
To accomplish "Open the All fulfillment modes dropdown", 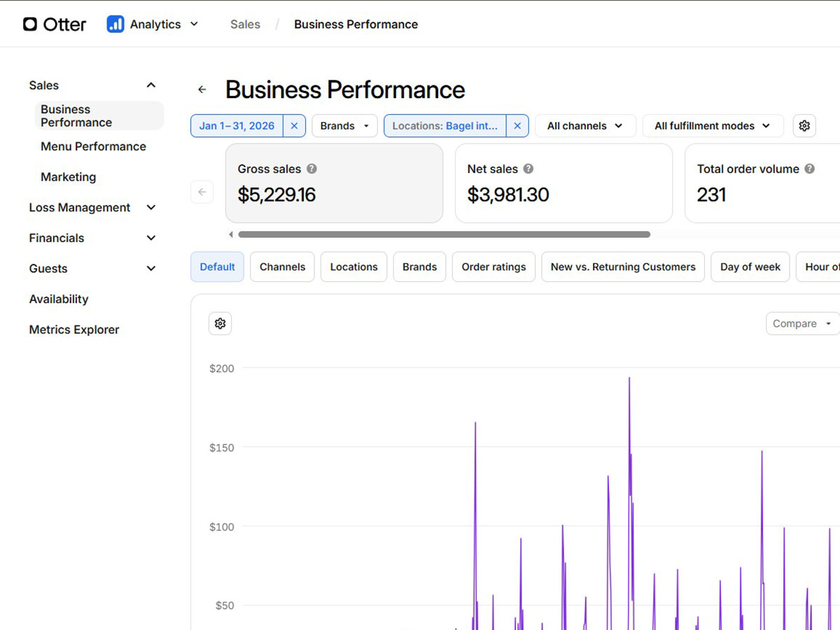I will coord(712,126).
